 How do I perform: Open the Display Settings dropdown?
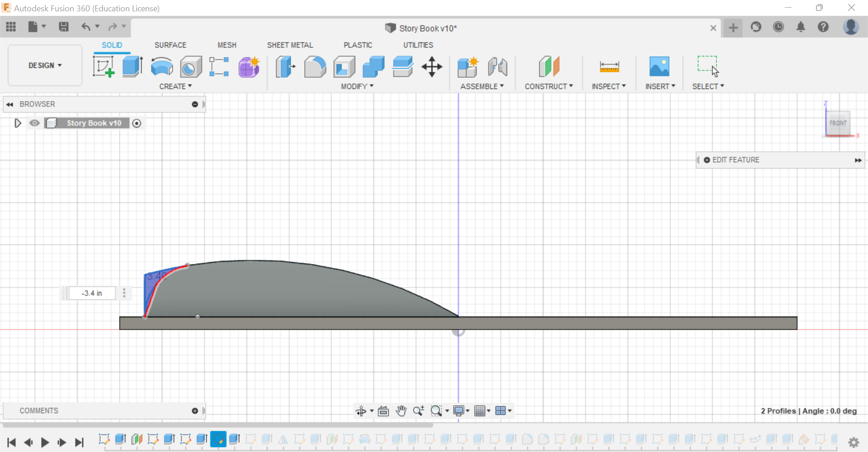(461, 411)
